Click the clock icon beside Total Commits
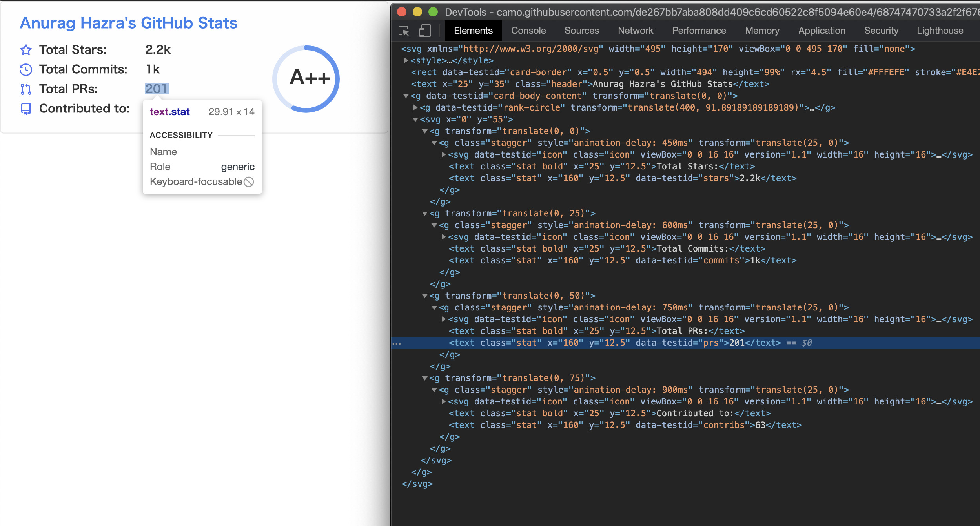980x526 pixels. pyautogui.click(x=26, y=70)
